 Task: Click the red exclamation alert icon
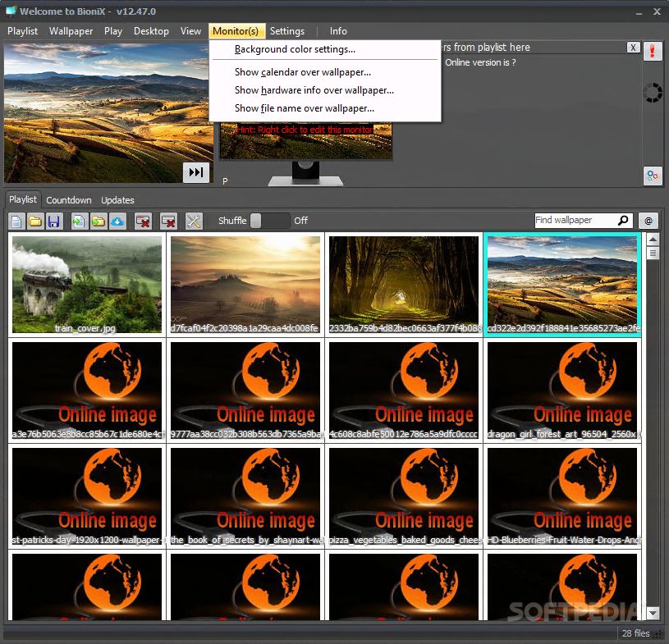tap(653, 51)
